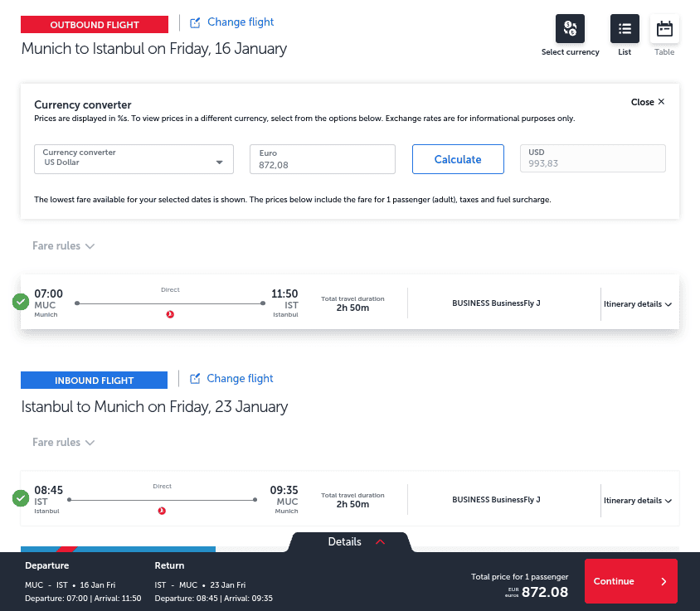Click heading Munich to Istanbul on Friday
Screen dimensions: 700x611
point(154,49)
